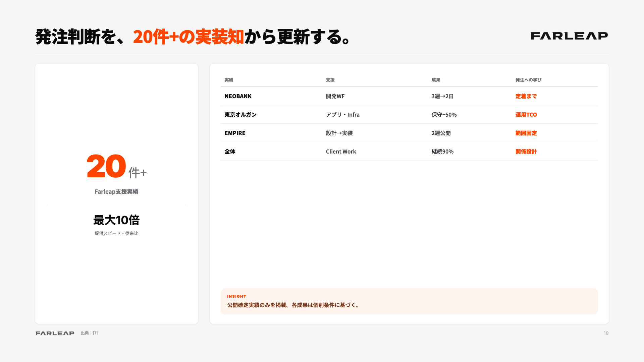The image size is (644, 362).
Task: Click the small FARLEAP footer logo
Action: (55, 333)
